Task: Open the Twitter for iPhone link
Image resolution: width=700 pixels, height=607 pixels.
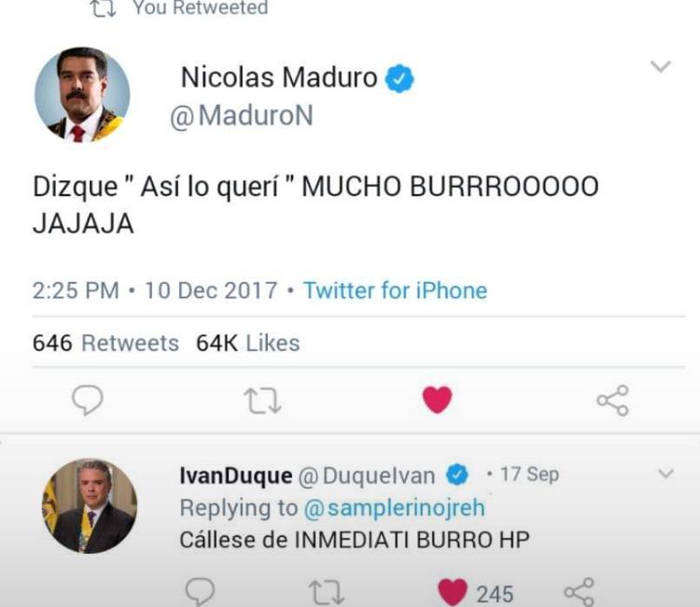Action: tap(395, 290)
